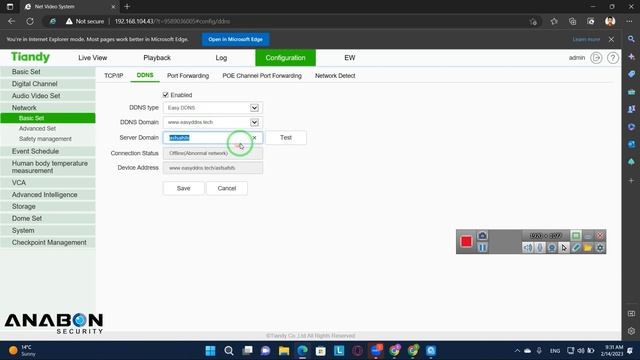Screen dimensions: 640x360
Task: Switch to the Port Forwarding subtab
Action: pos(188,76)
